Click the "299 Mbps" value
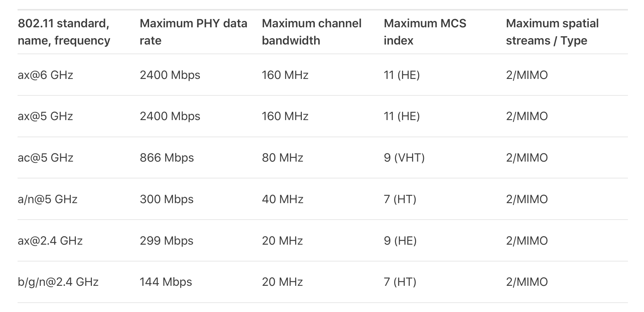The image size is (644, 312). click(x=167, y=241)
